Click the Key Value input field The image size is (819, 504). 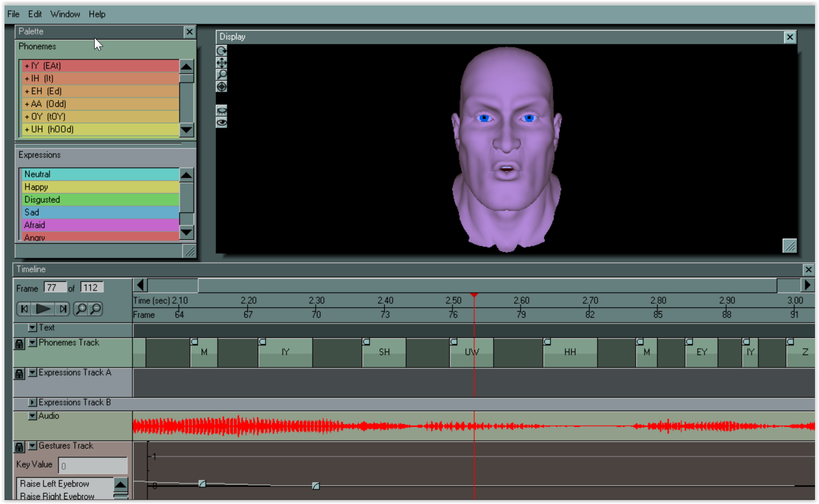93,466
